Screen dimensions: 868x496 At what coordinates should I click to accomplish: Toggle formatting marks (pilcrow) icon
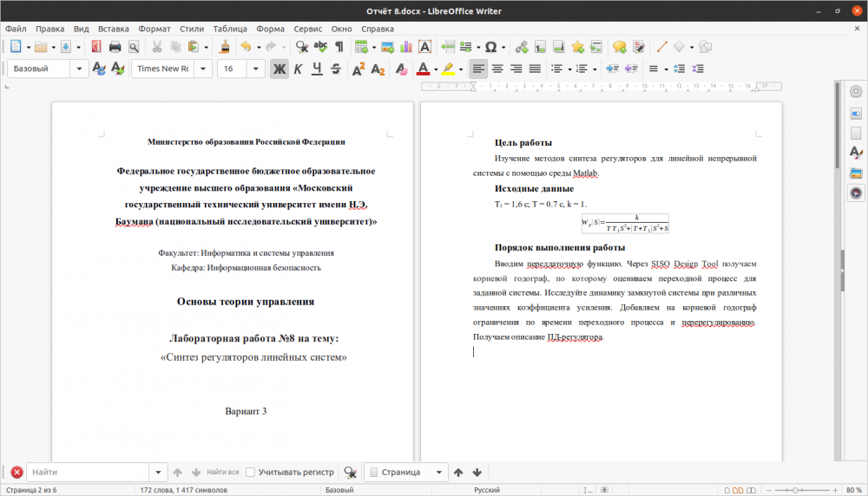pos(339,47)
